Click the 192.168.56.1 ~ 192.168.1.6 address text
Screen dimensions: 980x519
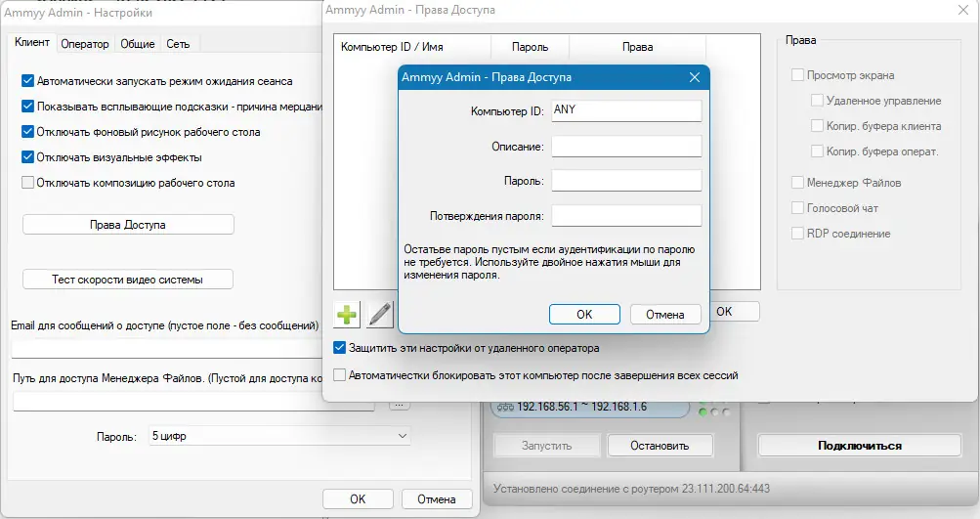pyautogui.click(x=582, y=407)
